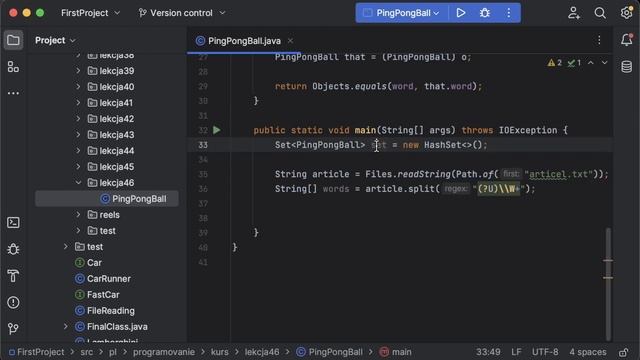Screen dimensions: 640x360
Task: Open the Debug tool window in sidebar
Action: click(13, 249)
